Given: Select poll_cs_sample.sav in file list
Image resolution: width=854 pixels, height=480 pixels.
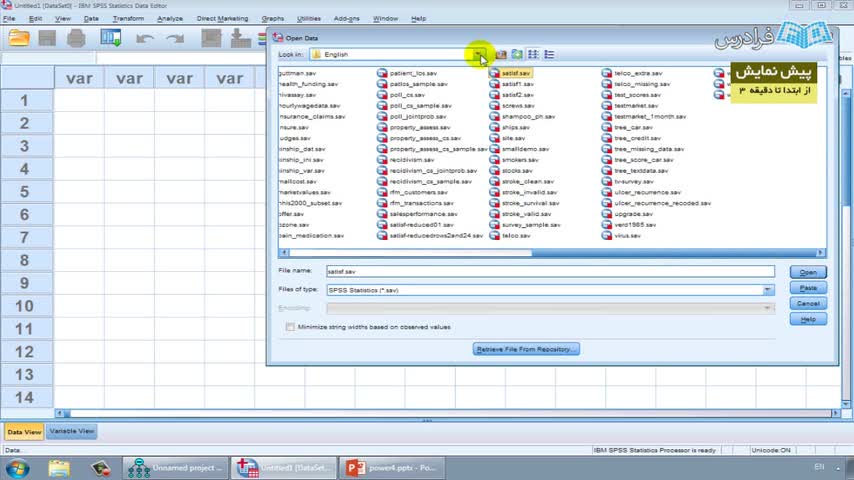Looking at the screenshot, I should coord(420,106).
